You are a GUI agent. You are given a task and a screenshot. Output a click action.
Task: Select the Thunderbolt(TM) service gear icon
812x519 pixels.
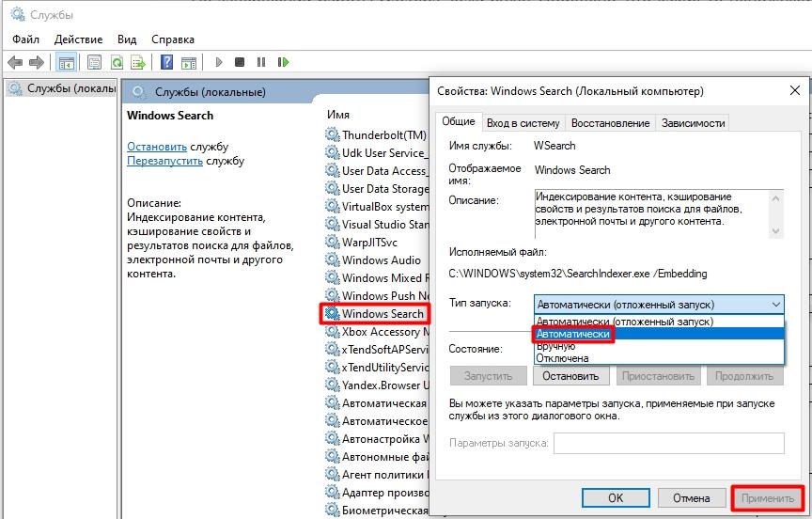pyautogui.click(x=332, y=134)
